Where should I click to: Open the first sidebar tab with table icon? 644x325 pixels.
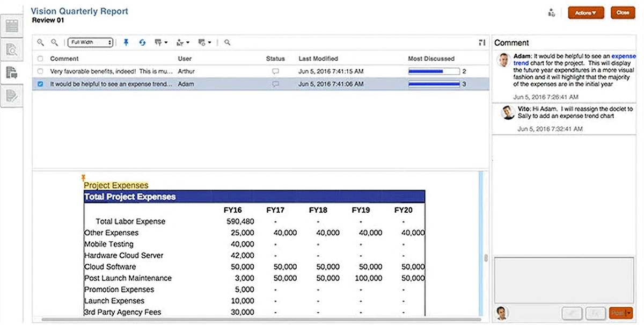pos(12,25)
